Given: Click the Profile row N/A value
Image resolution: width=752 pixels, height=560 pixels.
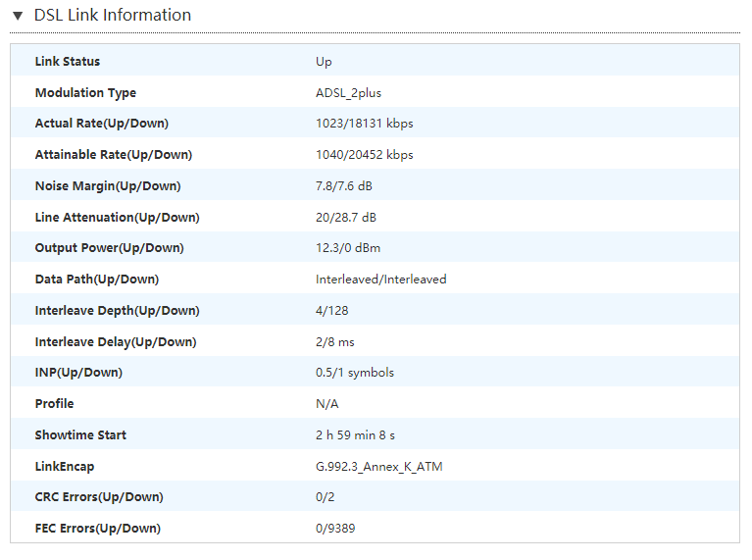Looking at the screenshot, I should click(326, 404).
